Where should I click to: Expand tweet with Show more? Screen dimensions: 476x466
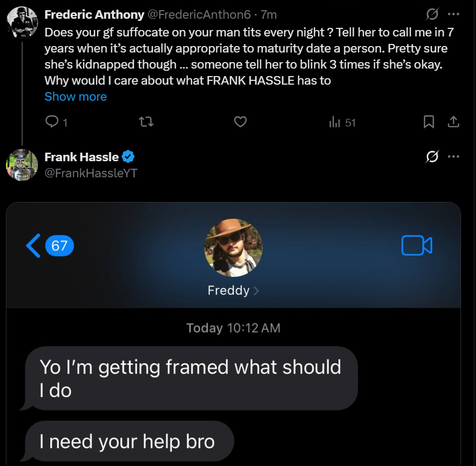(75, 96)
